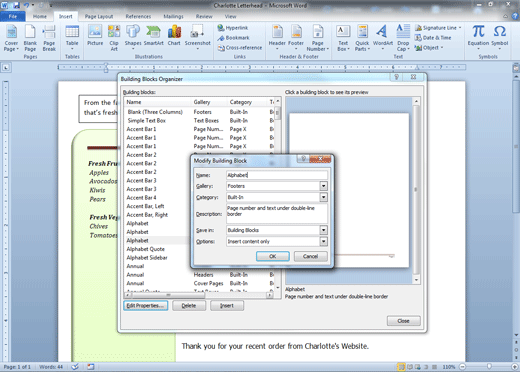Image resolution: width=520 pixels, height=372 pixels.
Task: Click the preview pane vertical scrollbar
Action: coord(416,191)
